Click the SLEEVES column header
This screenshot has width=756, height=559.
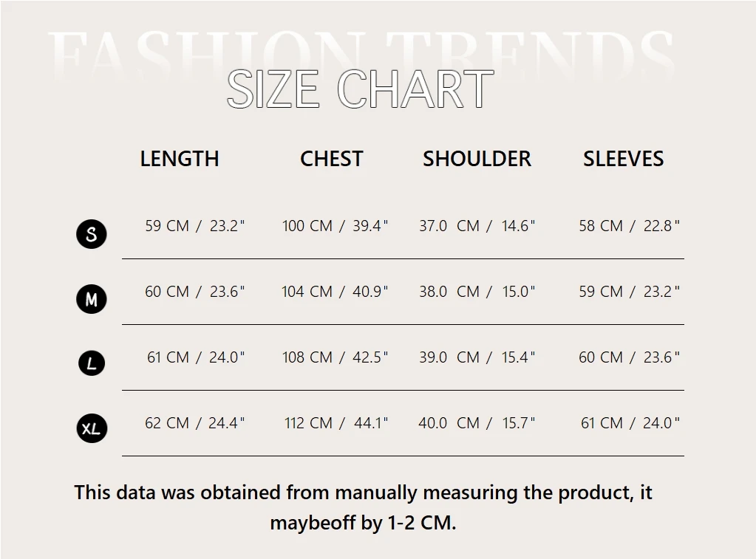623,159
